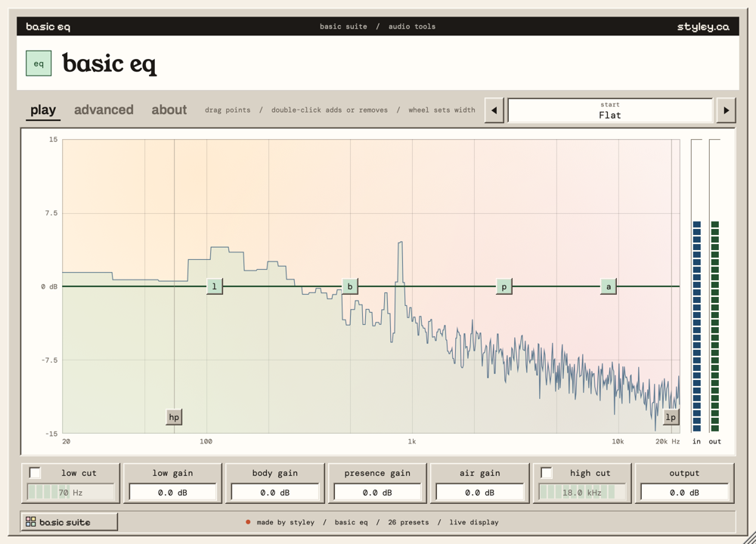Click the output 0.0 dB field
Image resolution: width=756 pixels, height=544 pixels.
683,493
